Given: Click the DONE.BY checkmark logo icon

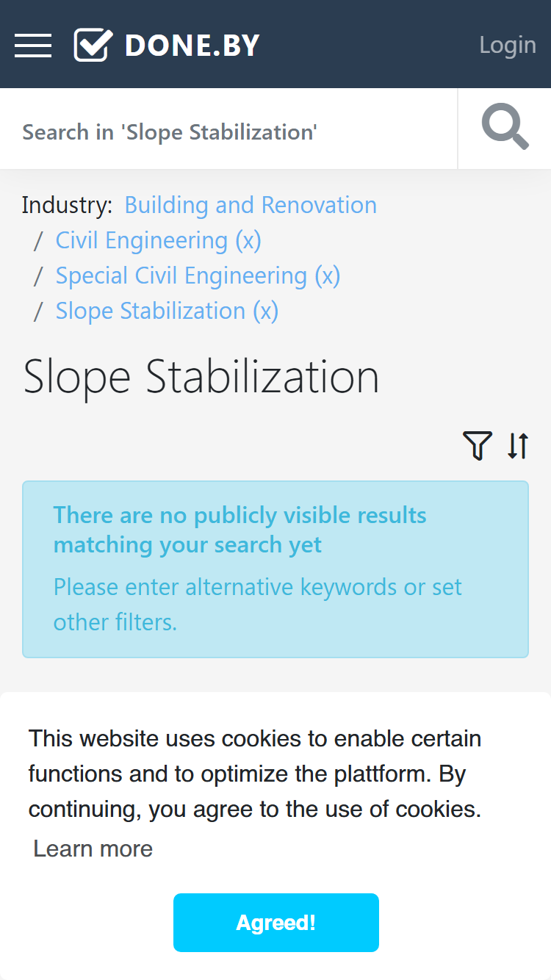Looking at the screenshot, I should pyautogui.click(x=93, y=45).
